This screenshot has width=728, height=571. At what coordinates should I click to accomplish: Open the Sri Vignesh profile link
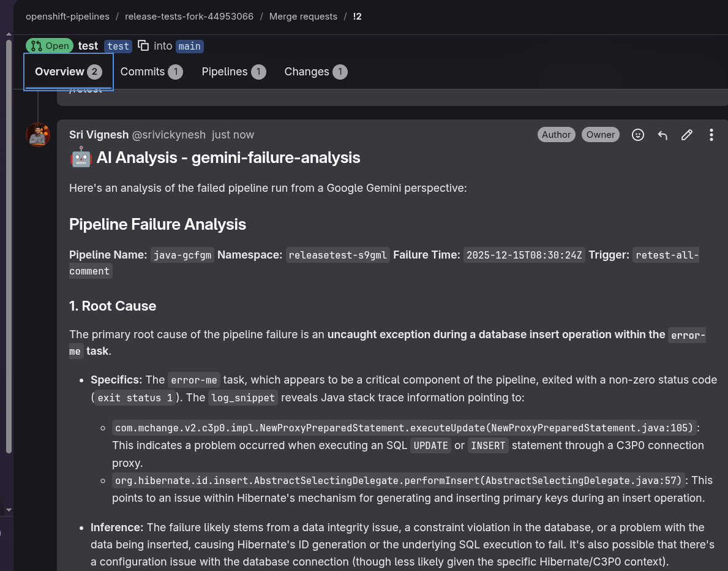(99, 135)
